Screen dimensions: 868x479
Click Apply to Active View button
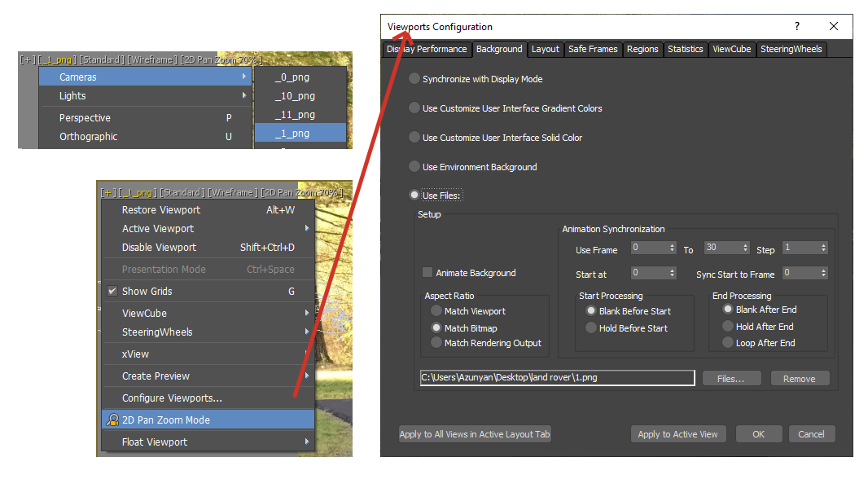[678, 434]
